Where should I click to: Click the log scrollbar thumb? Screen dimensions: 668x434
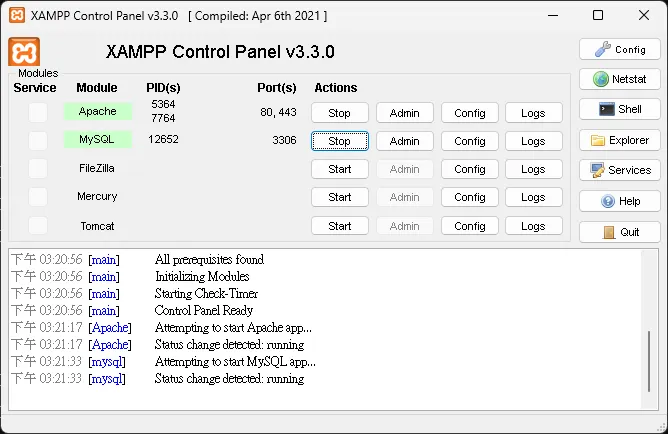[x=649, y=361]
